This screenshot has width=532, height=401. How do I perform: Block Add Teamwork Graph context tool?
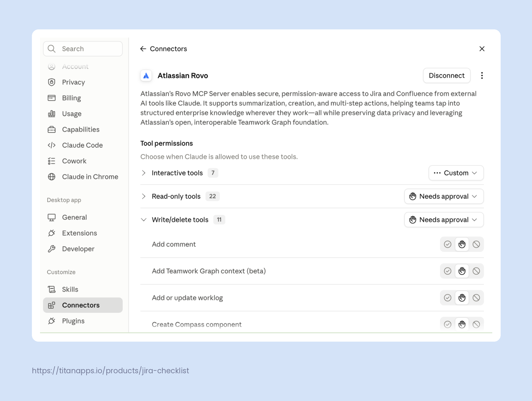[476, 271]
